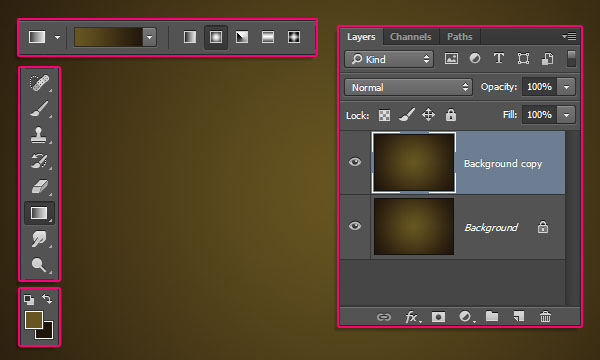600x360 pixels.
Task: Switch to the Paths tab
Action: coord(460,37)
